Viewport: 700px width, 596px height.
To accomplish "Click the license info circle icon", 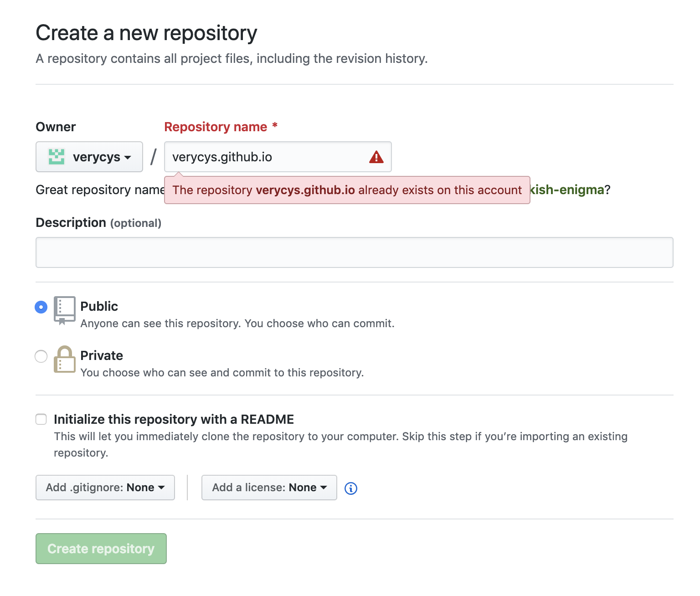I will tap(351, 488).
